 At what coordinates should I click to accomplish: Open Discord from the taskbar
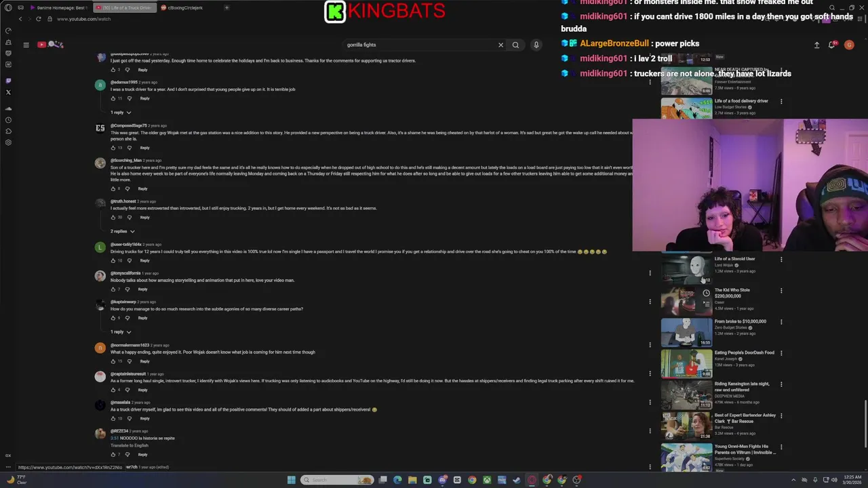pos(442,480)
